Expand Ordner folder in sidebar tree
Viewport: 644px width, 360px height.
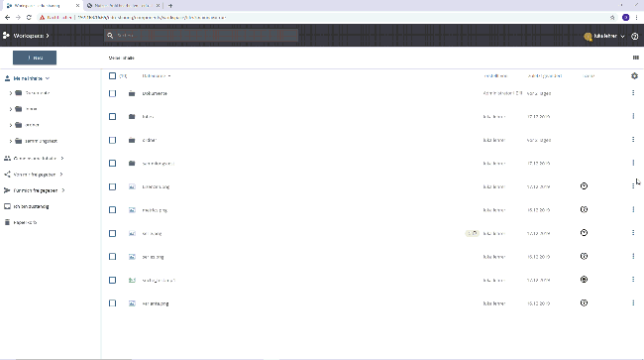[x=10, y=125]
